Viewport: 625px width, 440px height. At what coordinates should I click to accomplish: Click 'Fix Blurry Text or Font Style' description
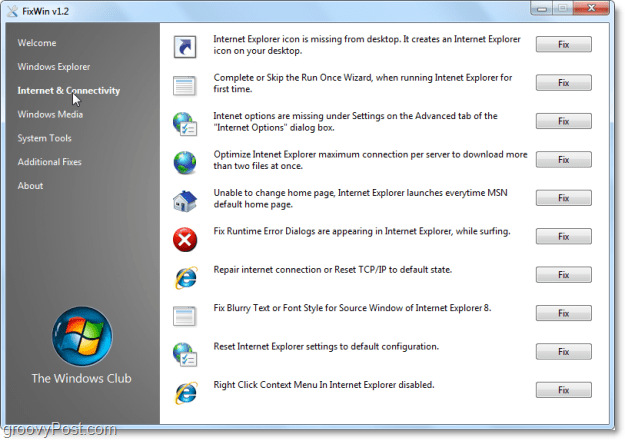(x=352, y=308)
